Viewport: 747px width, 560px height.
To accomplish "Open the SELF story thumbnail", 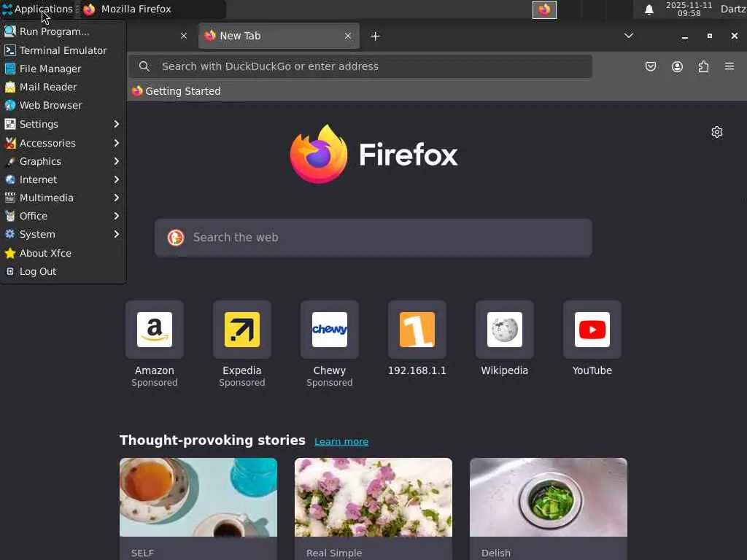I will coord(198,497).
